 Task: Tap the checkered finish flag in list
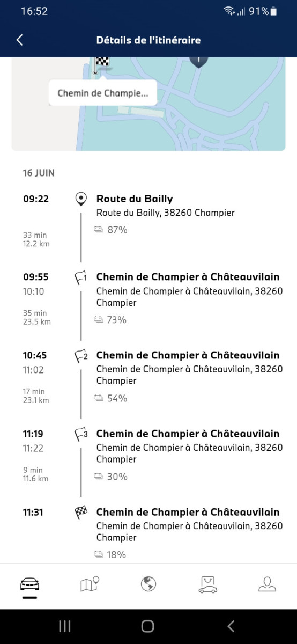(x=81, y=513)
